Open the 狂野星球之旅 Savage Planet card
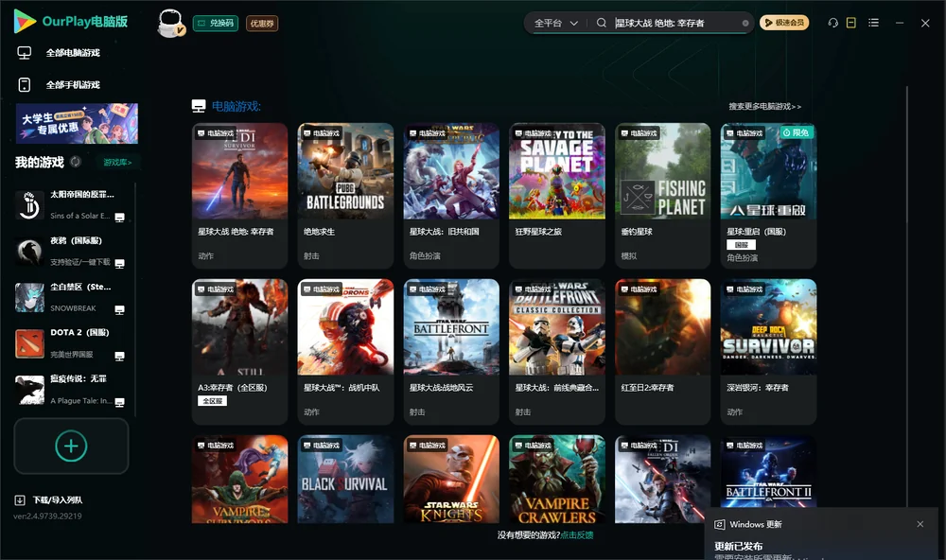This screenshot has width=946, height=560. (557, 196)
